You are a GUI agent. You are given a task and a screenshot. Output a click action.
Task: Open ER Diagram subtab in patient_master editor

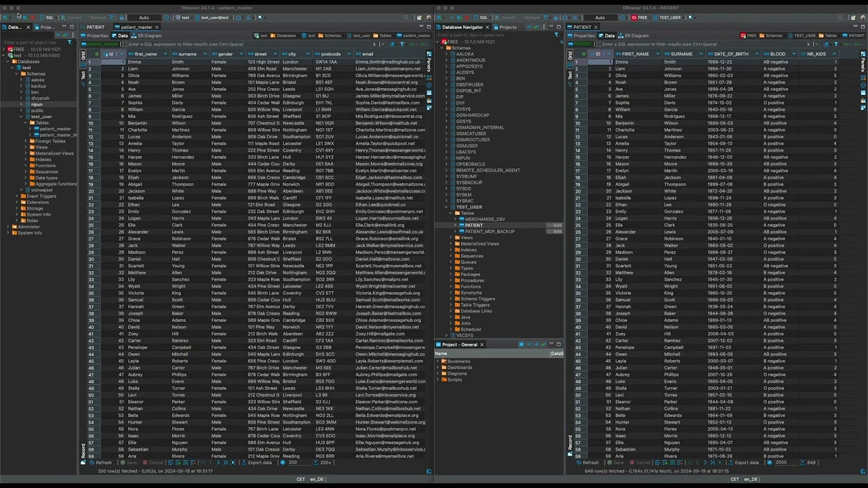146,35
